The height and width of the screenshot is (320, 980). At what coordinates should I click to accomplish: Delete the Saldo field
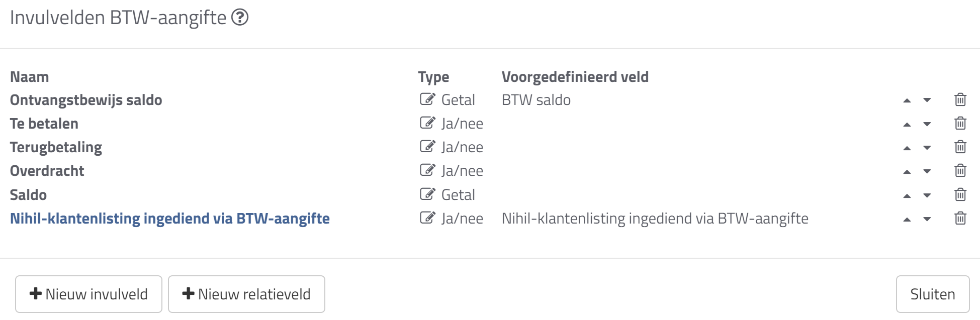point(960,194)
